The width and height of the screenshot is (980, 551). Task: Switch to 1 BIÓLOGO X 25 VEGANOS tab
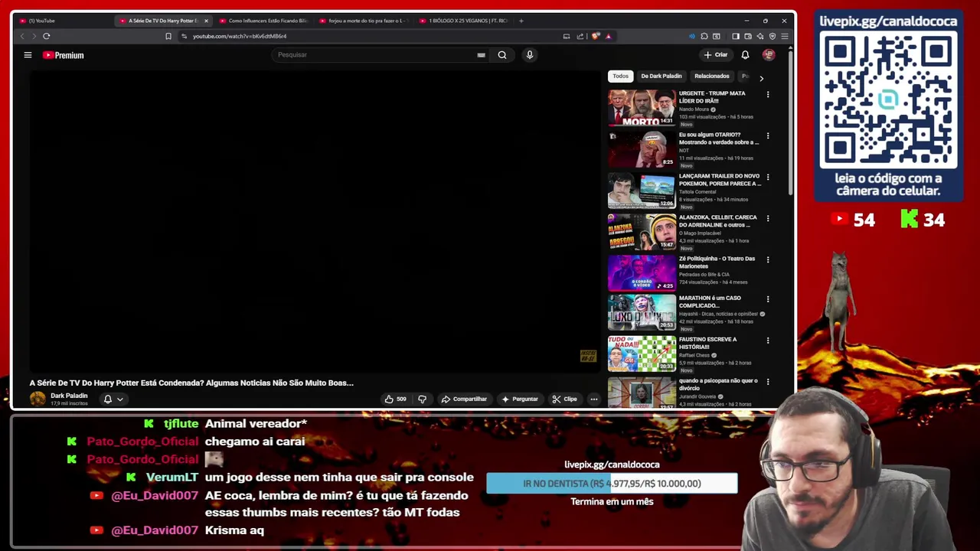coord(463,21)
